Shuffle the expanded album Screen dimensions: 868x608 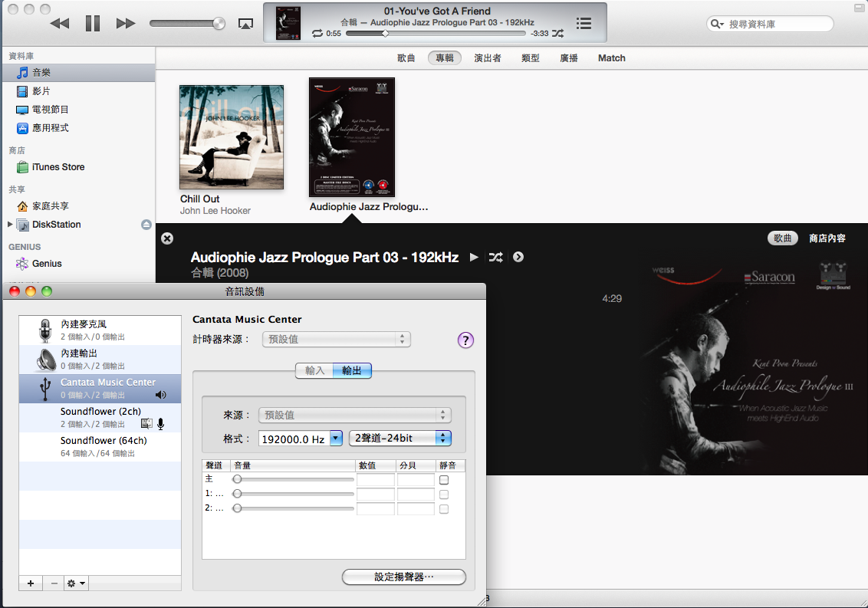[495, 257]
